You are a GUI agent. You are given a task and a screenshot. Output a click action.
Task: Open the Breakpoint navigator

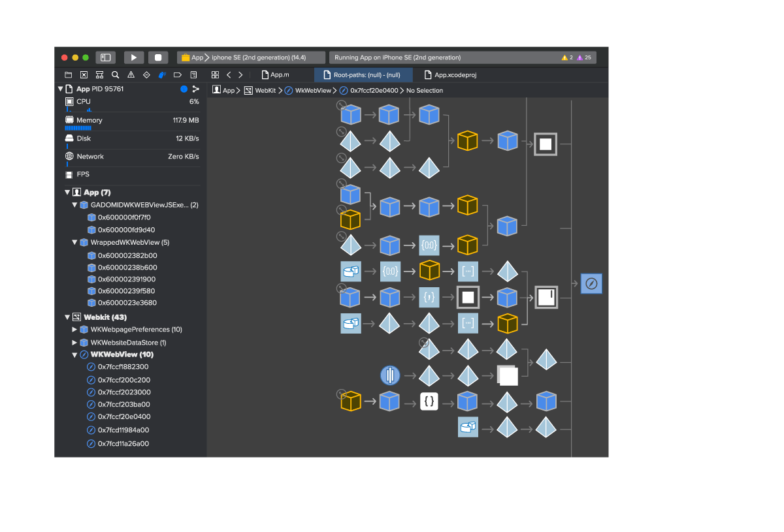(x=178, y=75)
